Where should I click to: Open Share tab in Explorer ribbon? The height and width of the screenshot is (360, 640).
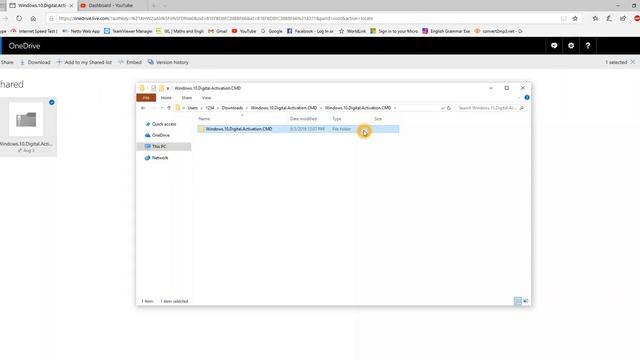coord(187,98)
